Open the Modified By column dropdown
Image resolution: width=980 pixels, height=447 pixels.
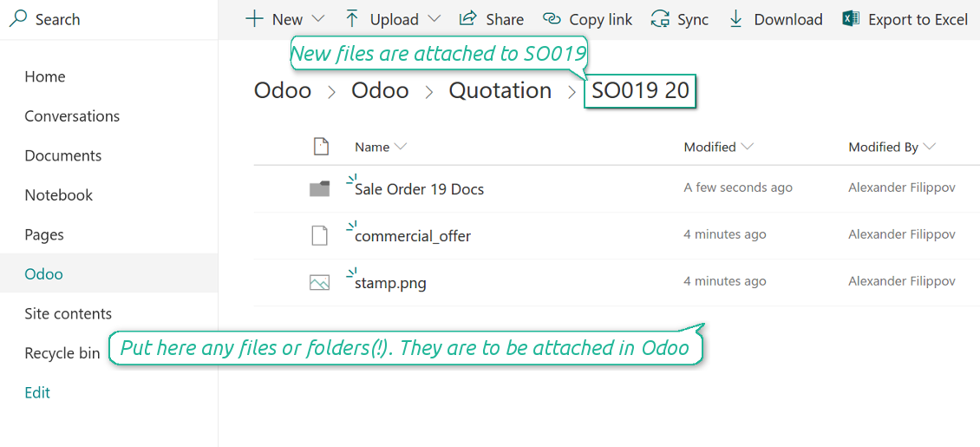pos(930,147)
